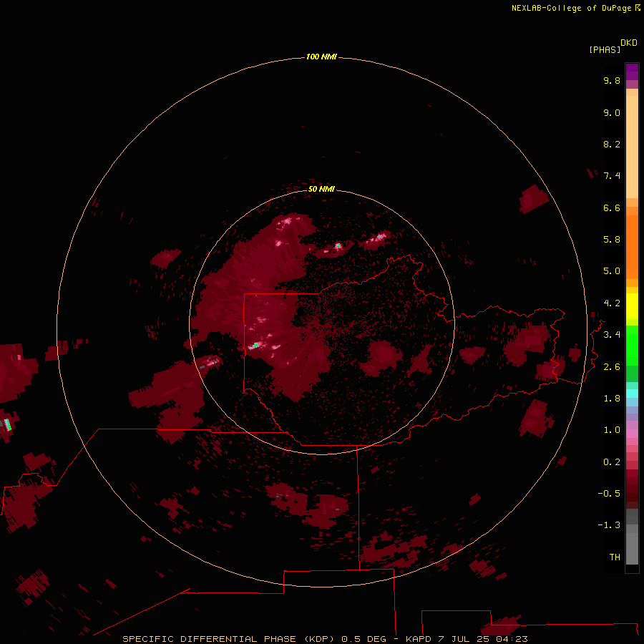Screen dimensions: 644x644
Task: Click the 0.2 legend value
Action: click(612, 462)
